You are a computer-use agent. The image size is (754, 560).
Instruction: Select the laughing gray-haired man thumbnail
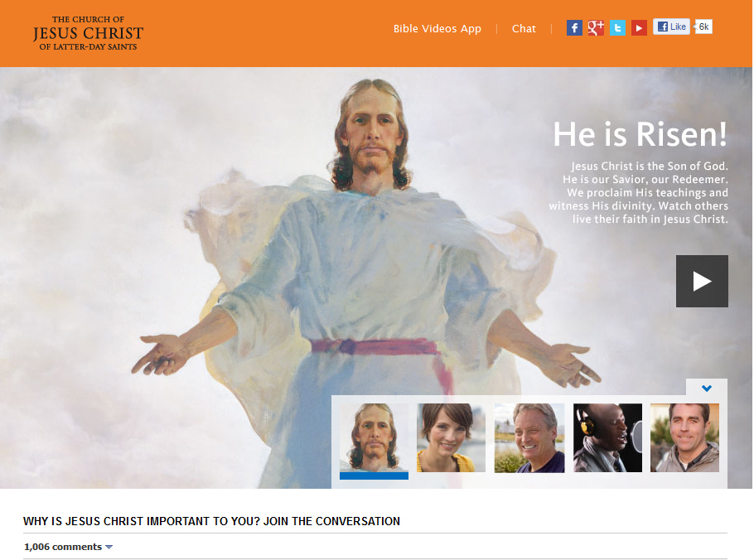(529, 438)
